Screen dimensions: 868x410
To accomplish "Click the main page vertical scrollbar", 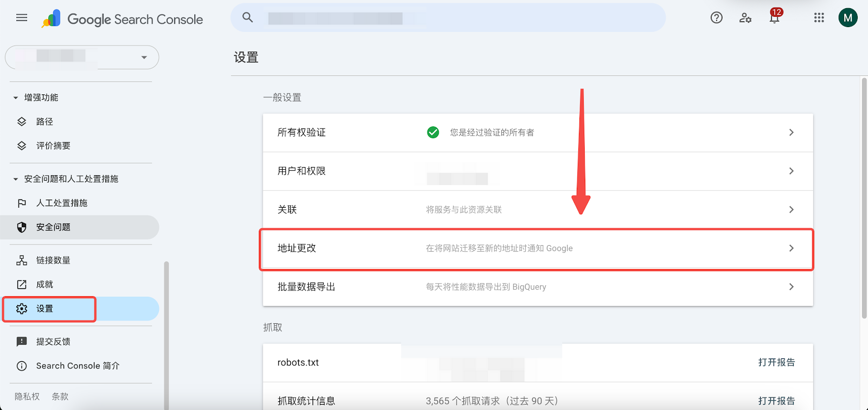I will 864,198.
